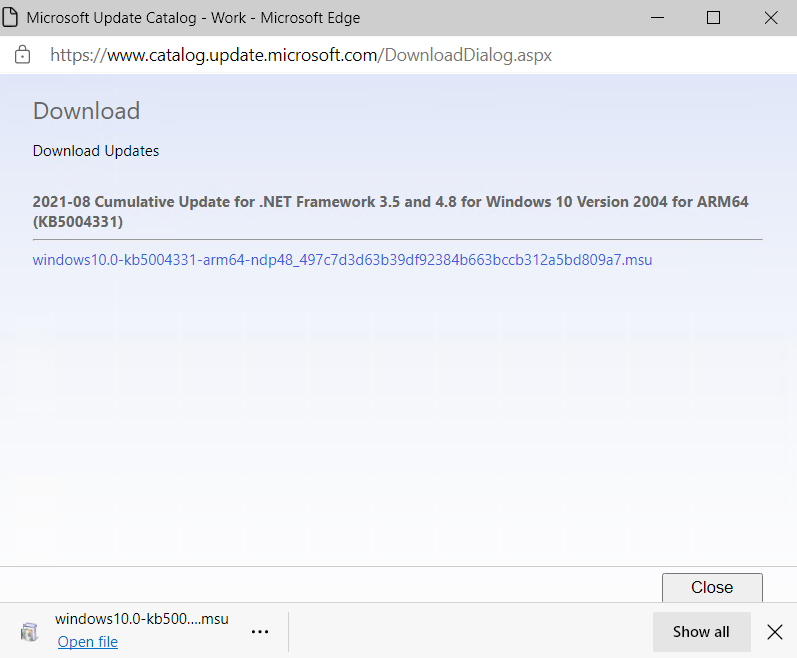Click the Download heading text
Screen dimensions: 797x658
point(86,111)
